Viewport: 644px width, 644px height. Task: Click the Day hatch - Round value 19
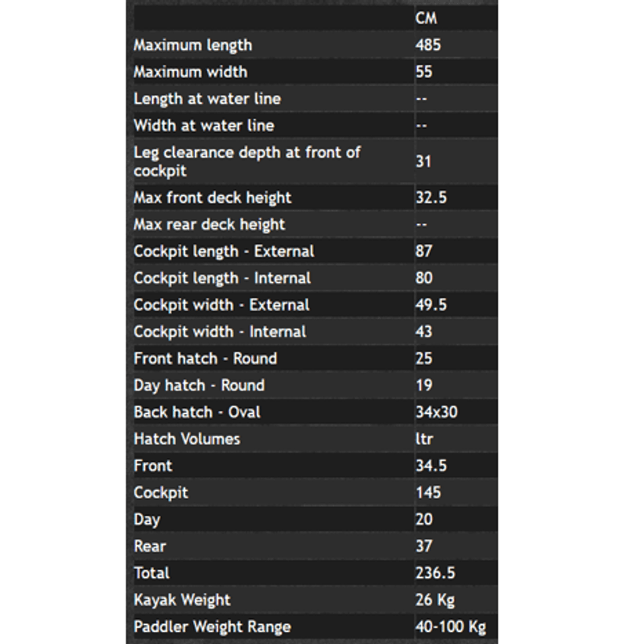(x=424, y=386)
